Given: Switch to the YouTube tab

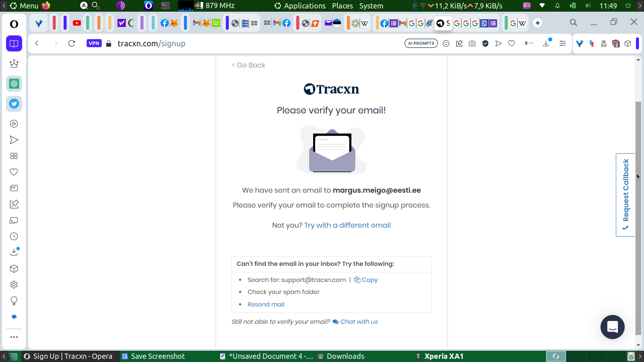Looking at the screenshot, I should 77,23.
